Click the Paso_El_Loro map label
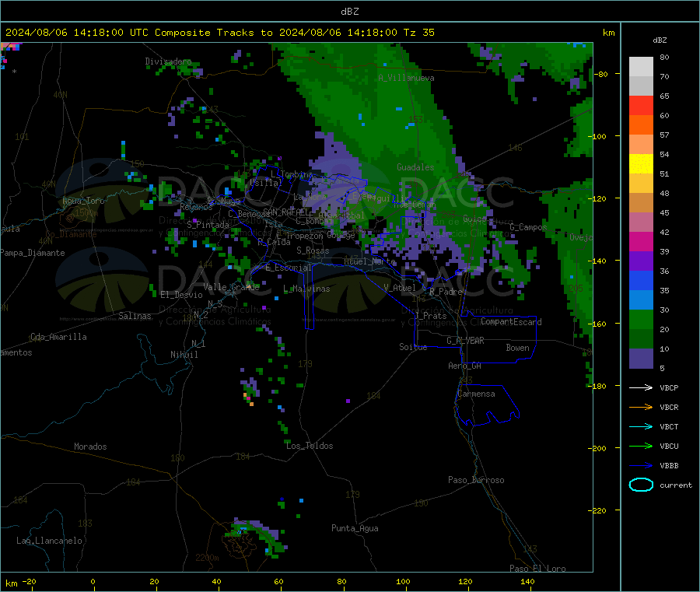Image resolution: width=700 pixels, height=592 pixels. coord(537,569)
